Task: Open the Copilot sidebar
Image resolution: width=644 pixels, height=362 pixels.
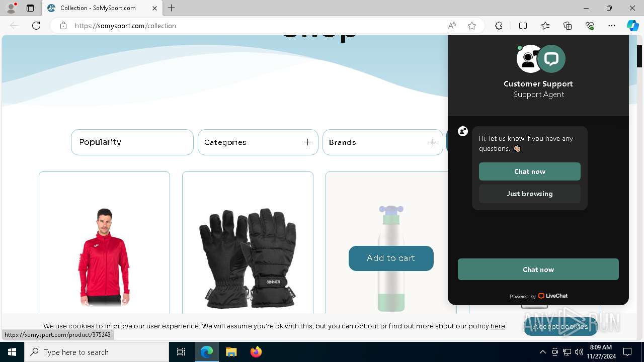Action: point(632,26)
